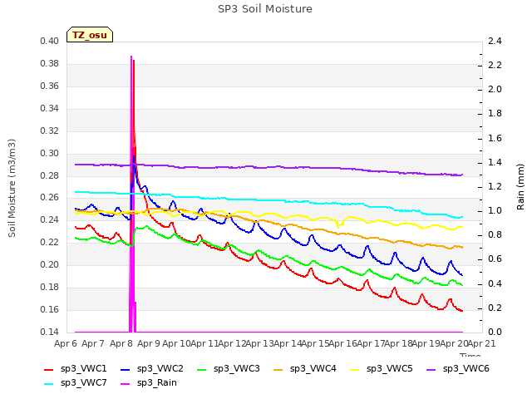Click the 1.0 right axis value
This screenshot has width=532, height=399.
[495, 210]
